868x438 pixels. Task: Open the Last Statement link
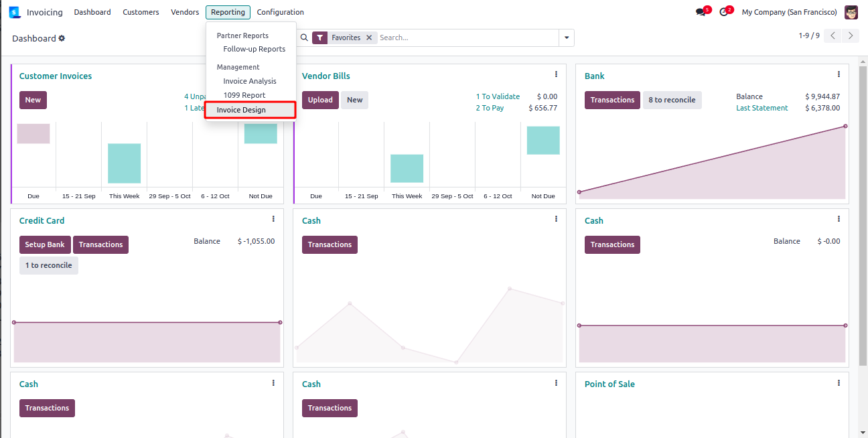(x=762, y=108)
